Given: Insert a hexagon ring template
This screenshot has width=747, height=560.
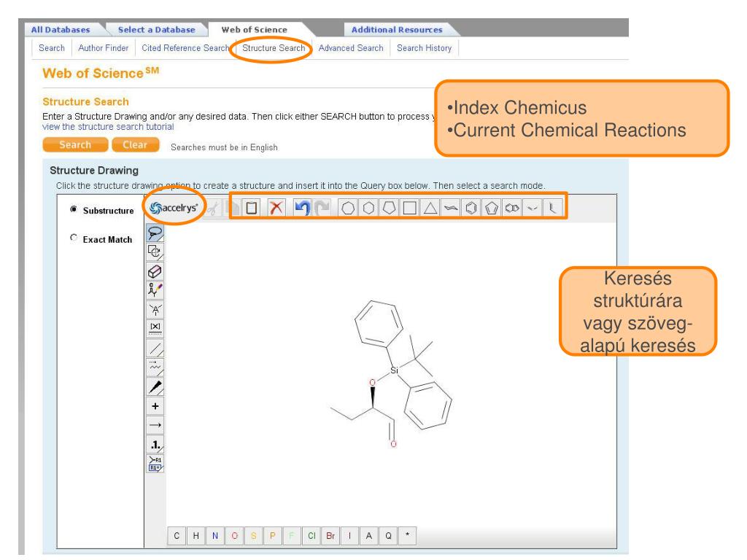Looking at the screenshot, I should 368,208.
